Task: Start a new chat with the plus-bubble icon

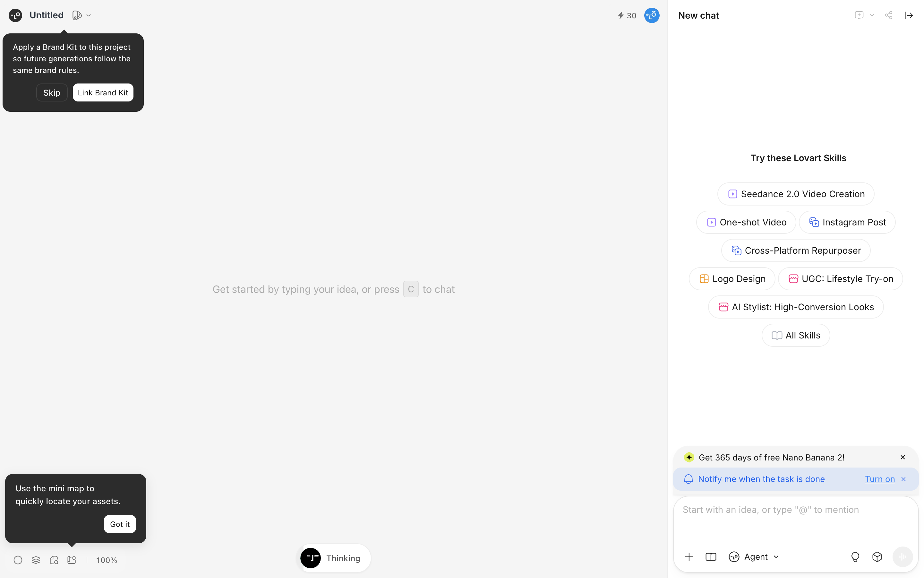Action: 859,15
